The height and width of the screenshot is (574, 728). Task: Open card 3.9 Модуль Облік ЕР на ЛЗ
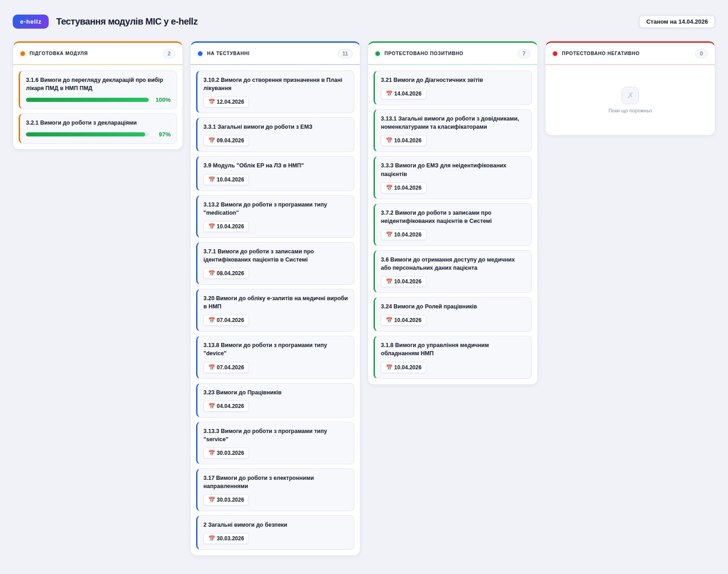pos(275,173)
